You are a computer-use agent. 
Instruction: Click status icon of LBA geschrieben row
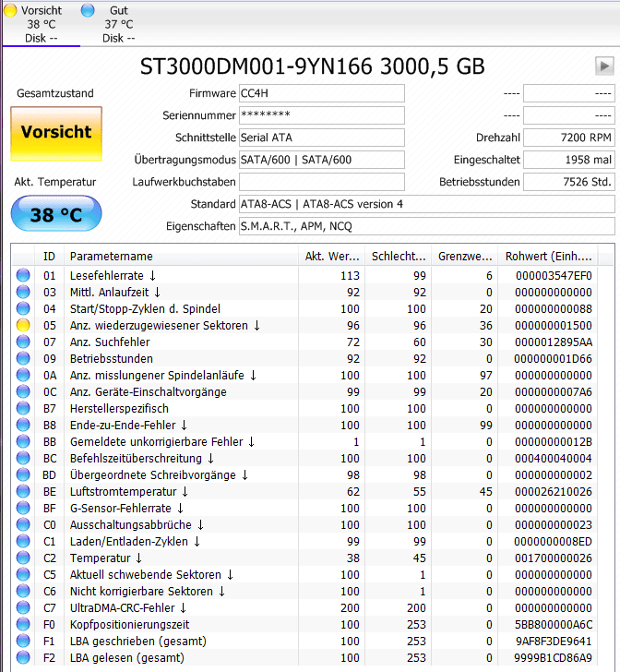pyautogui.click(x=23, y=641)
